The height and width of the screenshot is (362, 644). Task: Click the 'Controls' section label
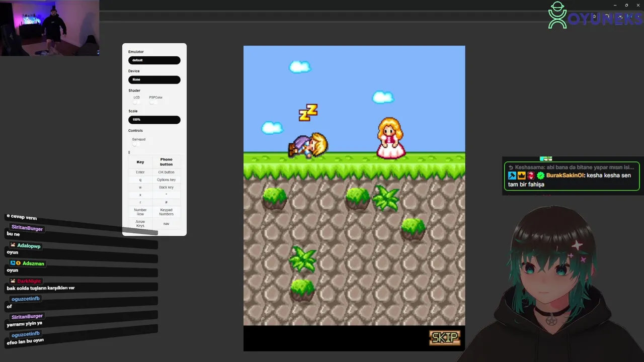(135, 131)
